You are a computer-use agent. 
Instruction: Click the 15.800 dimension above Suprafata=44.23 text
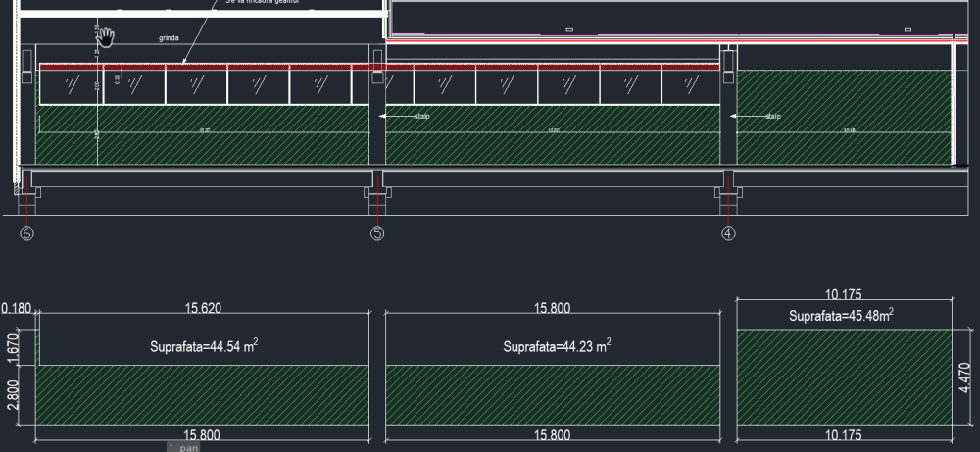pyautogui.click(x=553, y=308)
